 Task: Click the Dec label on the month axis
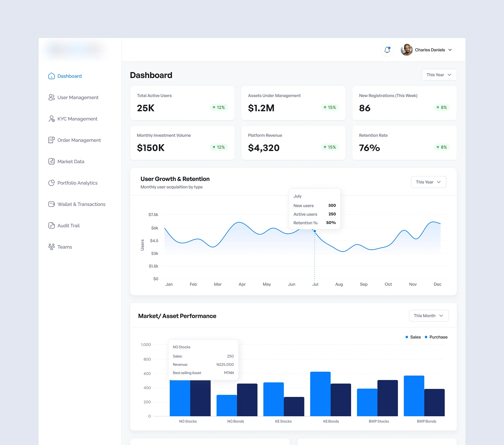[438, 284]
